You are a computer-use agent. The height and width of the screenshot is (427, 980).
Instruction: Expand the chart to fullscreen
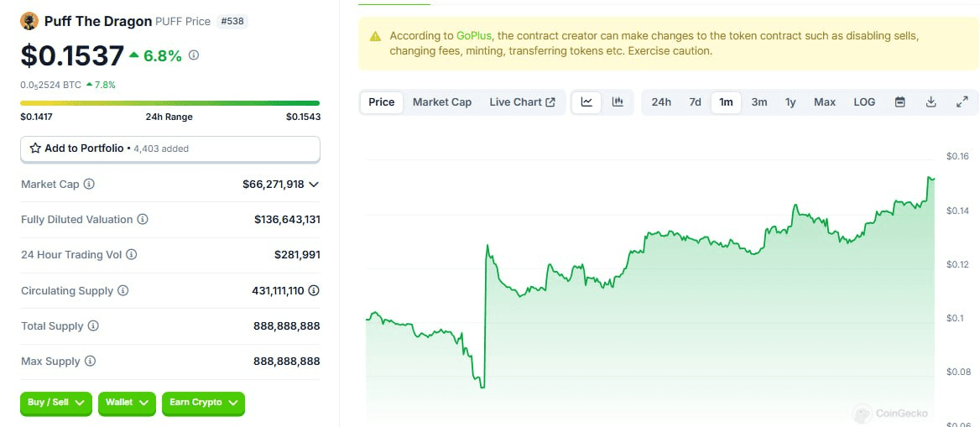coord(962,102)
